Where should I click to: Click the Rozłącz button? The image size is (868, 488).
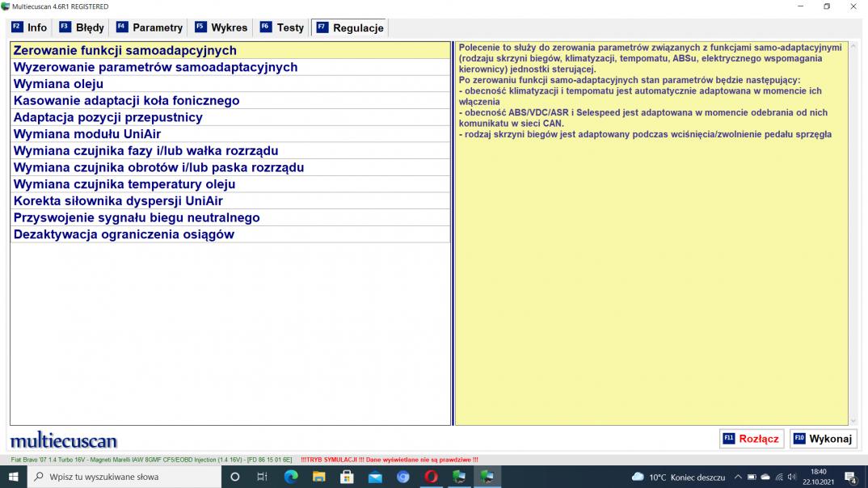pos(751,439)
